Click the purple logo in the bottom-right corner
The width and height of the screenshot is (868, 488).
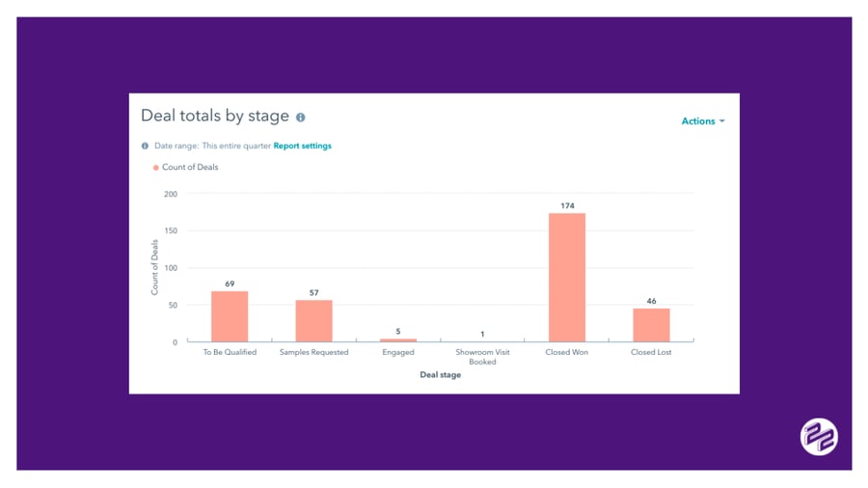click(819, 437)
